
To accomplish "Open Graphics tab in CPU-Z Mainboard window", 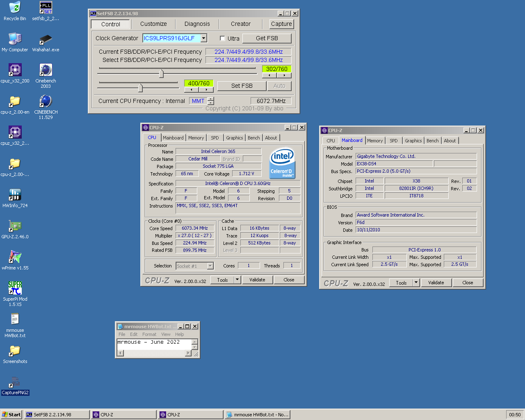I will tap(413, 141).
